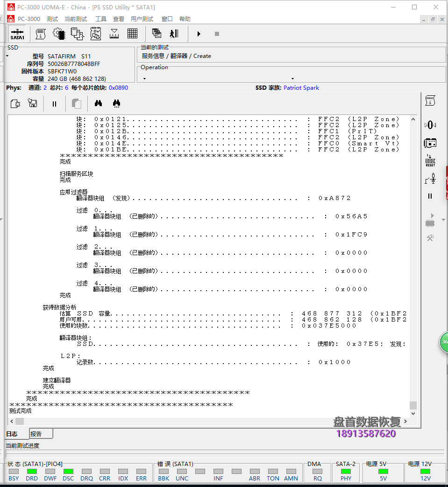
Task: Click binoculars find next icon with dots
Action: point(116,103)
